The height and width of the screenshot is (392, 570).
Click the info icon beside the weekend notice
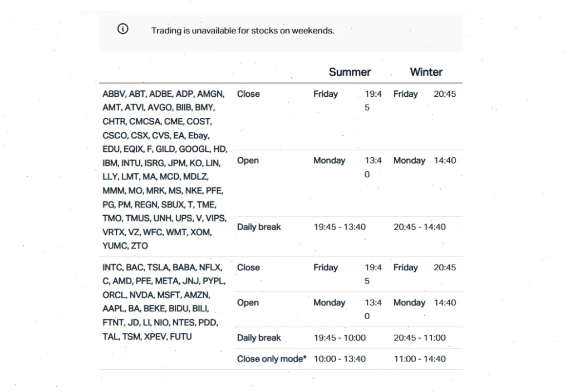coord(123,29)
